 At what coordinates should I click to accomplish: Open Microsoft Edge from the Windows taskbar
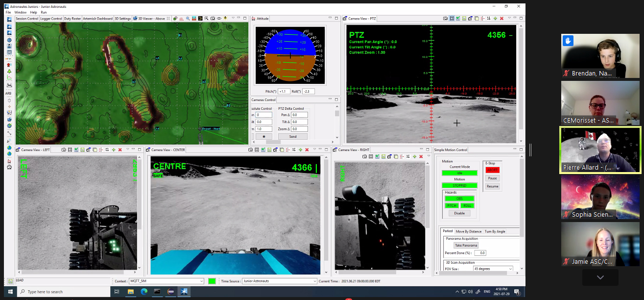143,292
